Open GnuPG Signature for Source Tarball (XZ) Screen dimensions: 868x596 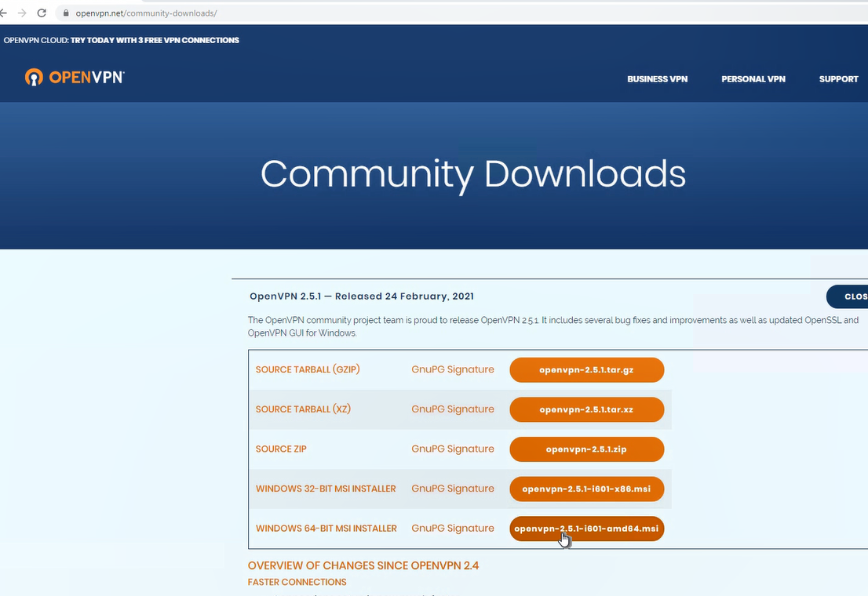pos(452,409)
